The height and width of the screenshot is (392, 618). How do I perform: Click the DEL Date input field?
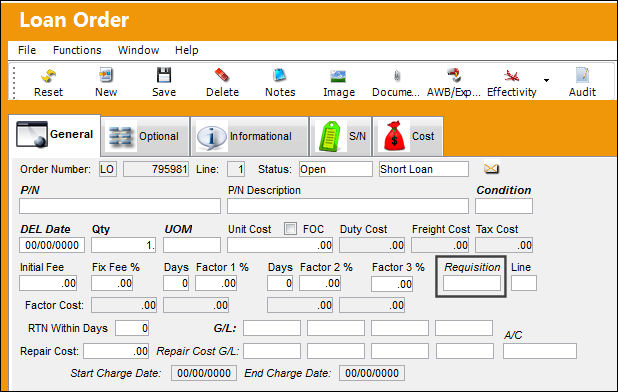click(x=52, y=245)
